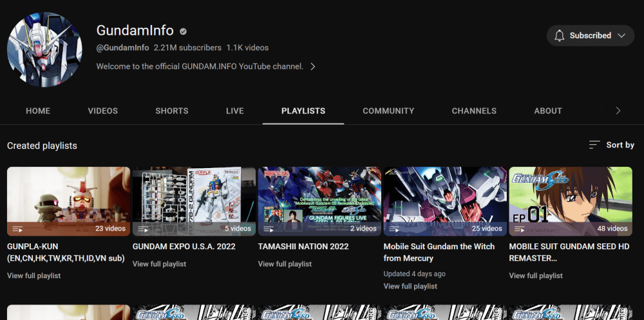The width and height of the screenshot is (644, 320).
Task: Click the 2.21M subscribers text
Action: click(187, 48)
